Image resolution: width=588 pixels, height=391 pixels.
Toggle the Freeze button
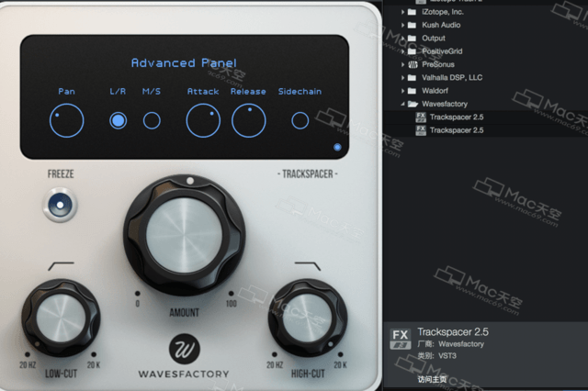pyautogui.click(x=60, y=205)
